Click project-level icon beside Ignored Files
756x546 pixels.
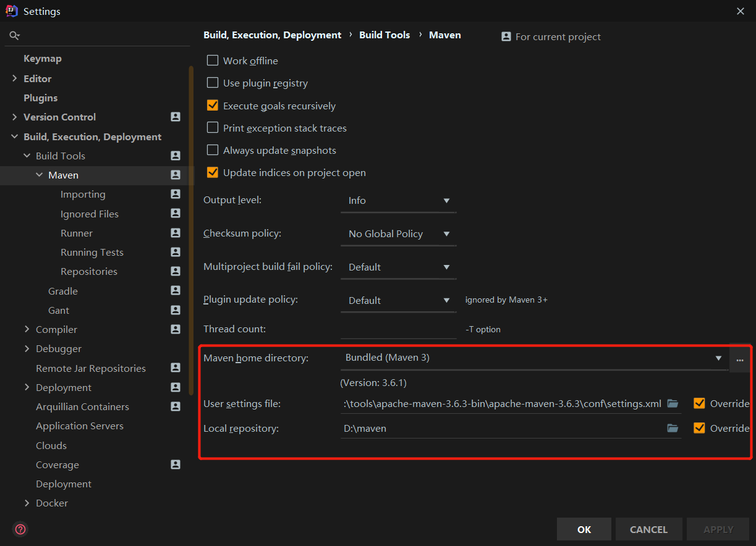click(x=176, y=214)
